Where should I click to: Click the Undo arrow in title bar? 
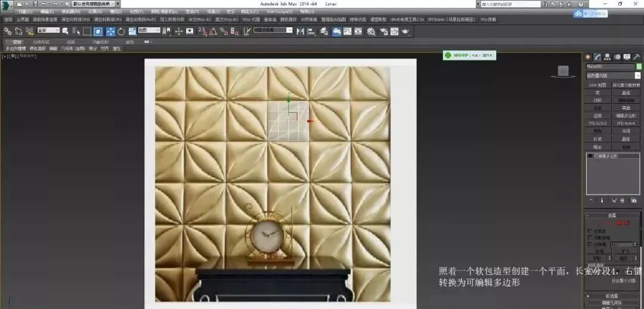[44, 4]
